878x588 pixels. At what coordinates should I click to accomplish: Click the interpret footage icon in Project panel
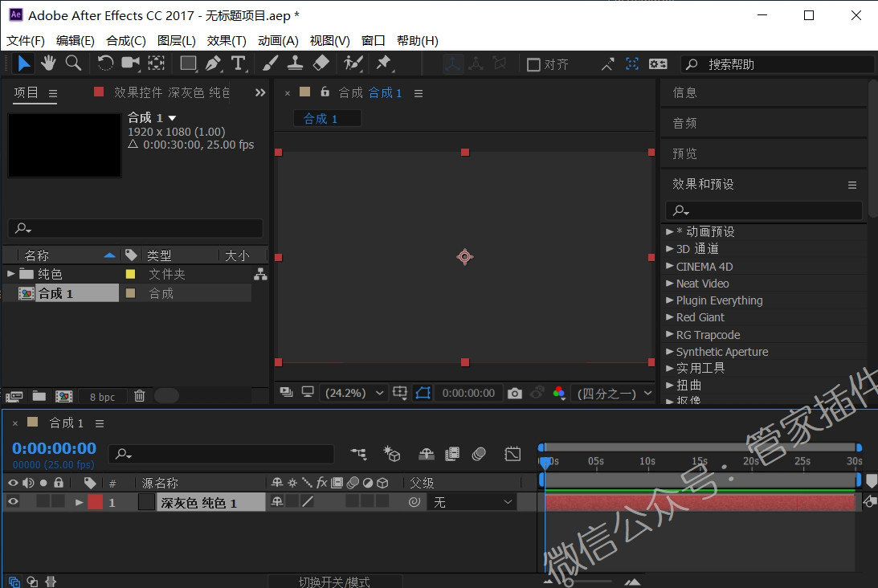14,397
